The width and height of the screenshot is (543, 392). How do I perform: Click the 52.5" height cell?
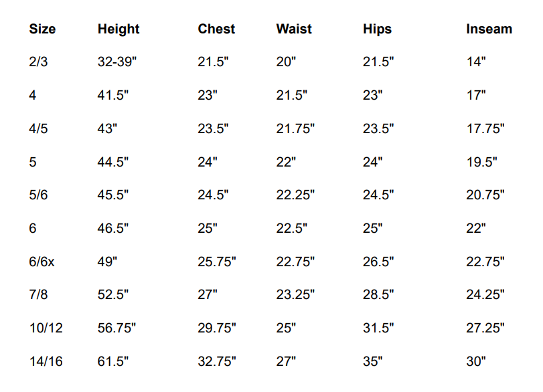coord(113,295)
